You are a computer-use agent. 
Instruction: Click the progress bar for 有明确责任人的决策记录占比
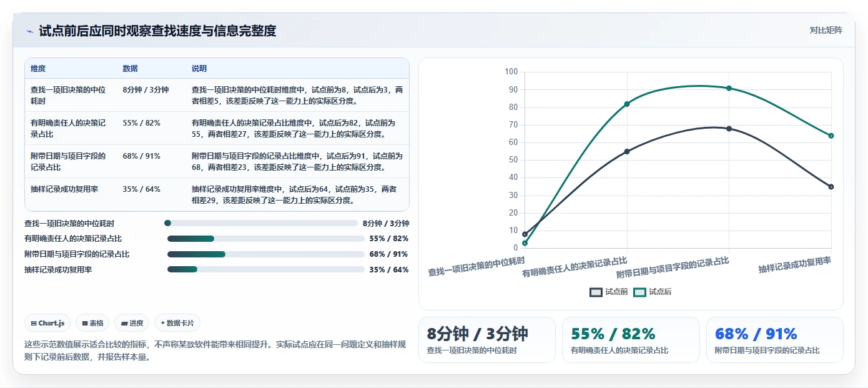coord(266,239)
